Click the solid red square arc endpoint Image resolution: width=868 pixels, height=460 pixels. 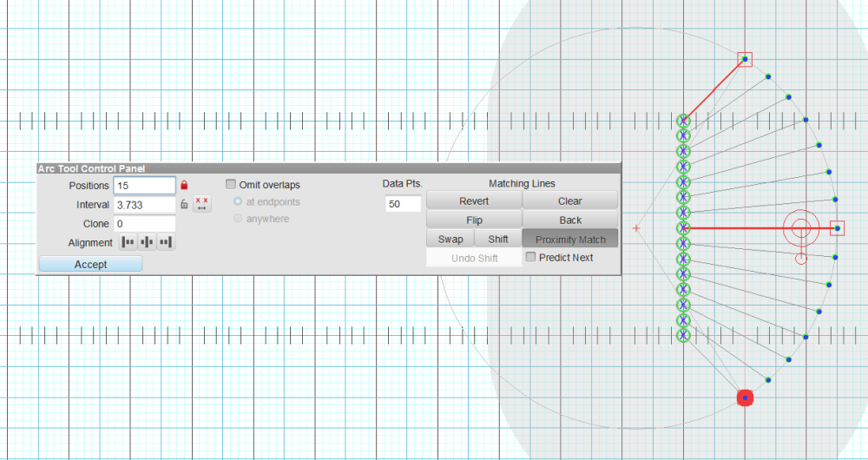745,398
